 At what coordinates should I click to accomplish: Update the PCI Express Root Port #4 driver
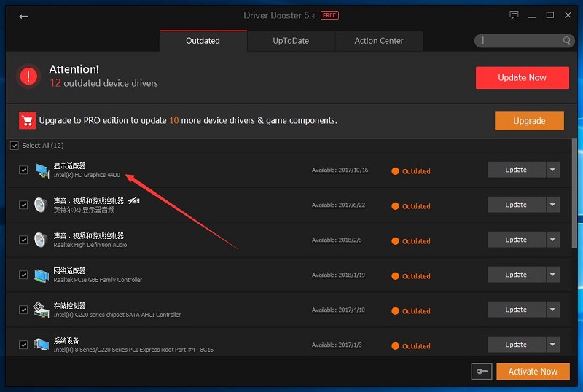coord(516,345)
